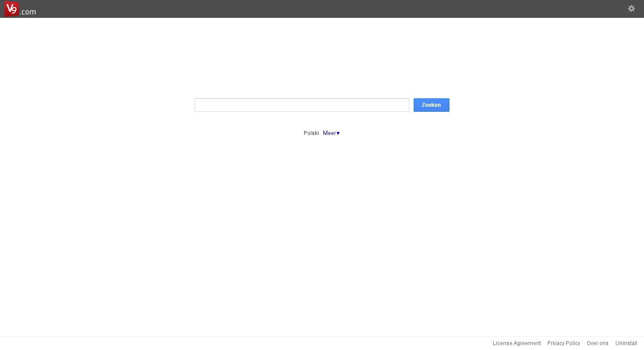The width and height of the screenshot is (644, 350).
Task: Click the red V9 logo icon
Action: point(12,9)
